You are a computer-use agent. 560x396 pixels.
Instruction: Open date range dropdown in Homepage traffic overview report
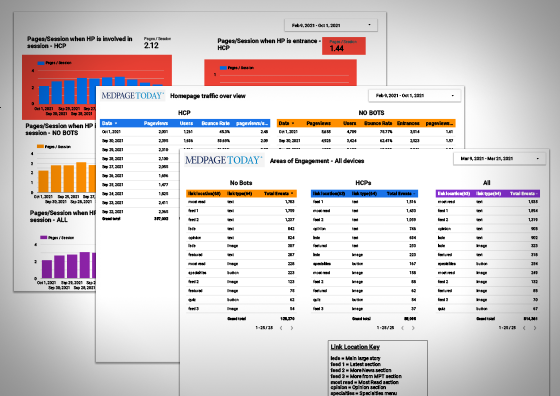pyautogui.click(x=414, y=96)
